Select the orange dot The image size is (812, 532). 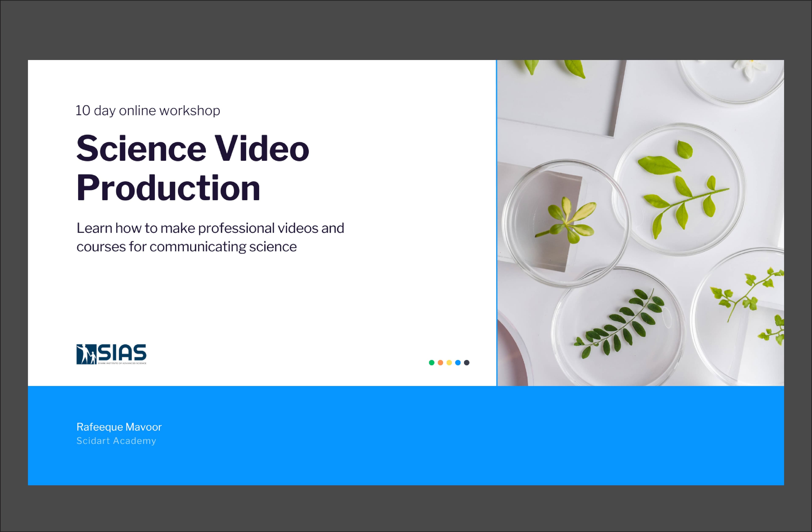click(440, 362)
